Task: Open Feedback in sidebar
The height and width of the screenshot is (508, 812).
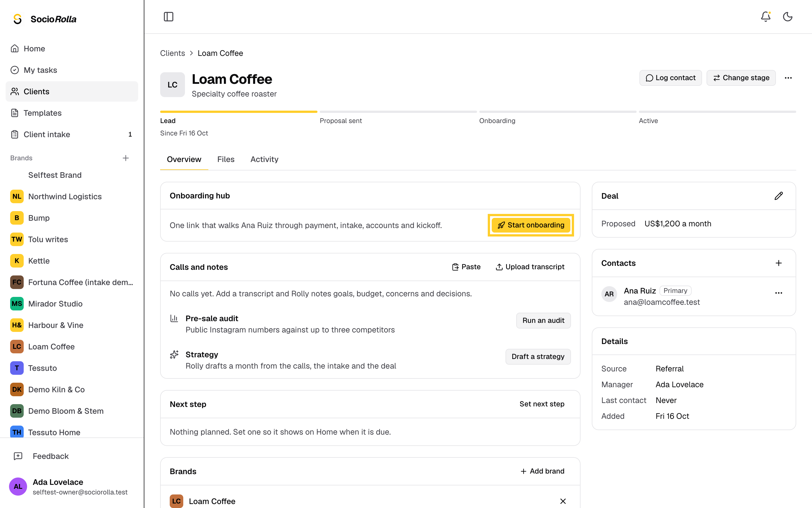Action: [x=72, y=456]
